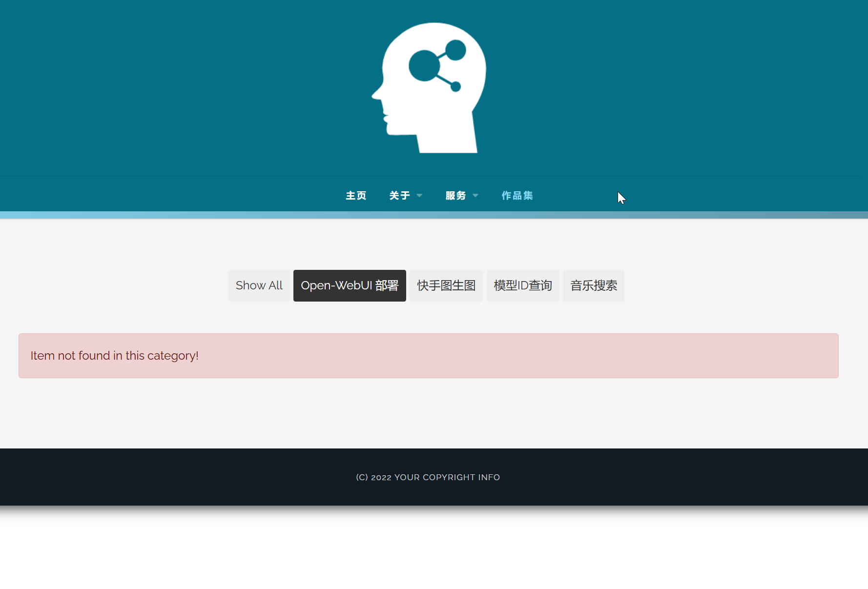Open the 主页 home menu item
868x589 pixels.
pos(356,196)
